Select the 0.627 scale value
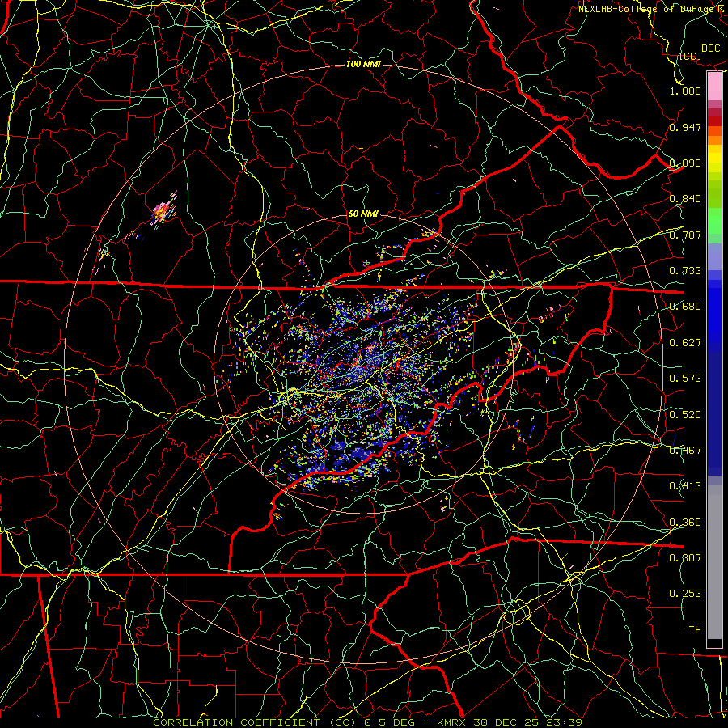 click(x=685, y=343)
